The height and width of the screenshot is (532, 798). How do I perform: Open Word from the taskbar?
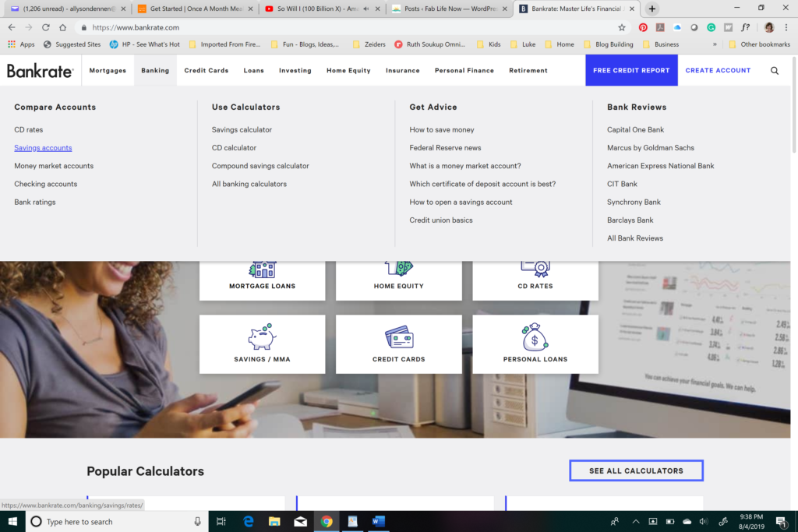(x=378, y=521)
